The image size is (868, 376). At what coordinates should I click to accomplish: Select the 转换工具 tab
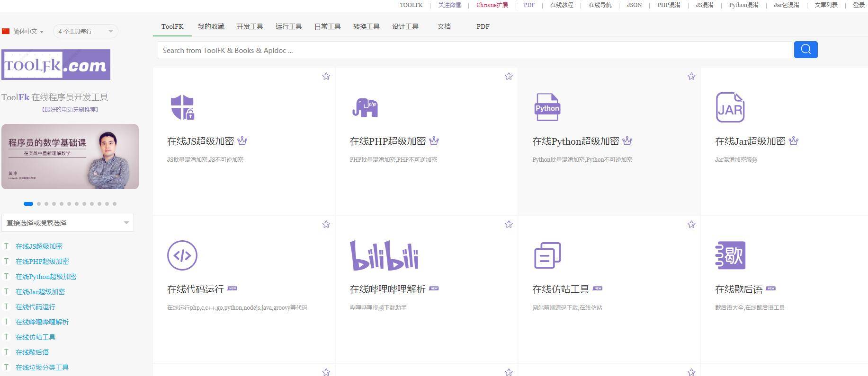[x=366, y=26]
